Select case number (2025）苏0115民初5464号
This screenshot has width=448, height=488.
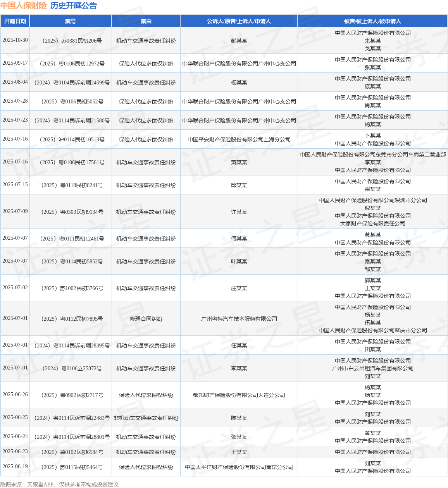(x=71, y=467)
